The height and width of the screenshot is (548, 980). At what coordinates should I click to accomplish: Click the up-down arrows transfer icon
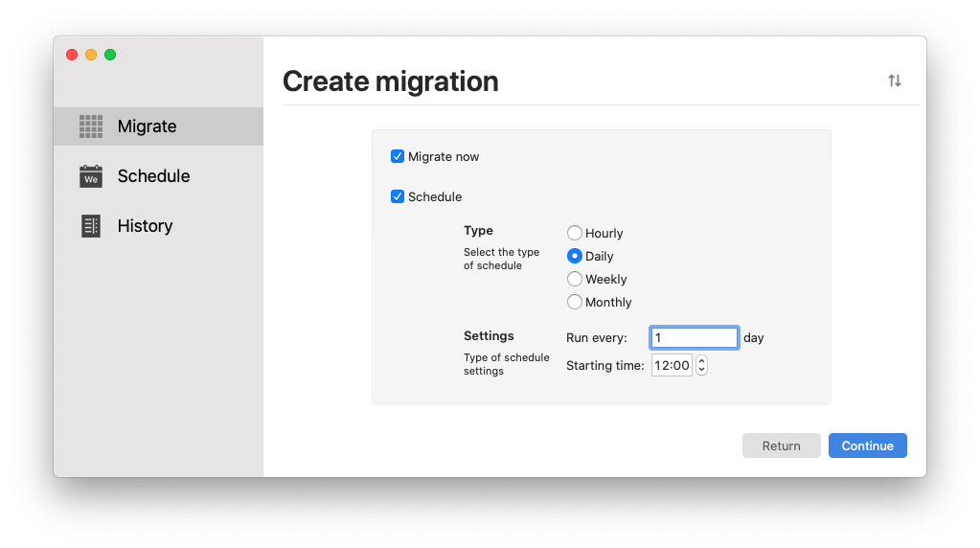[895, 80]
